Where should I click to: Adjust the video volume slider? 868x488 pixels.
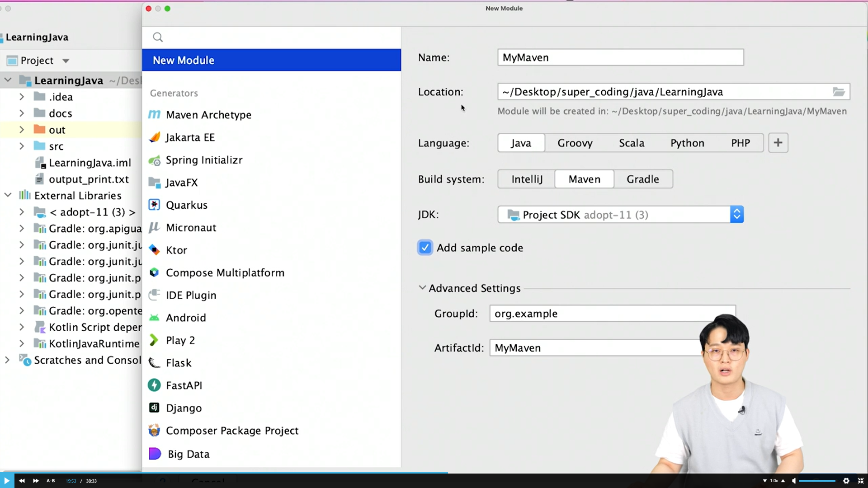pos(817,481)
